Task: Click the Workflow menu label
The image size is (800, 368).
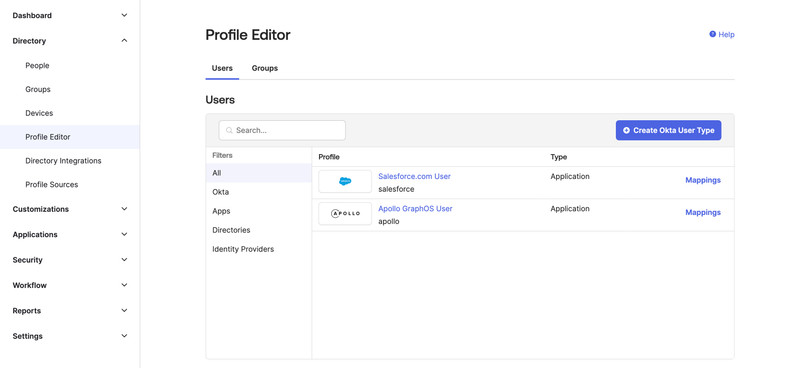Action: pos(30,285)
